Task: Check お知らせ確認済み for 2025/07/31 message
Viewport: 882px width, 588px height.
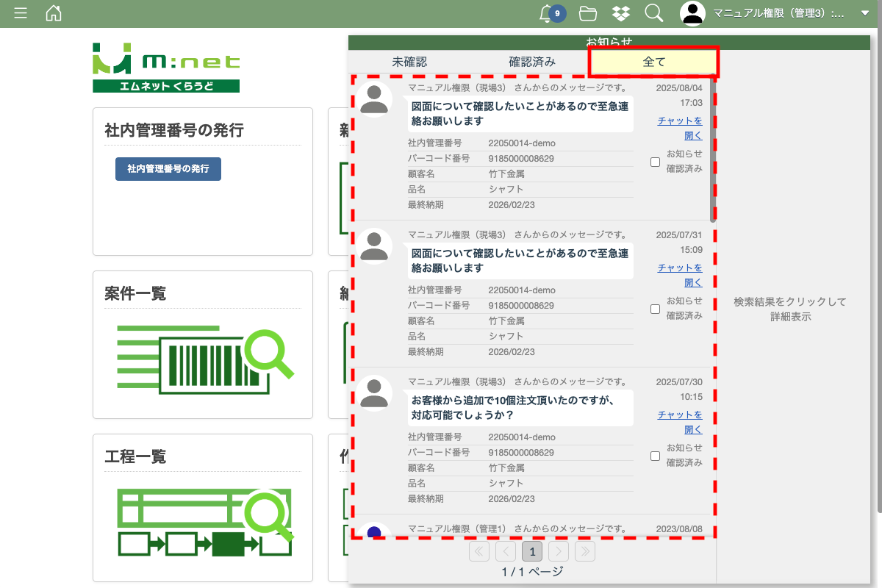Action: click(x=655, y=309)
